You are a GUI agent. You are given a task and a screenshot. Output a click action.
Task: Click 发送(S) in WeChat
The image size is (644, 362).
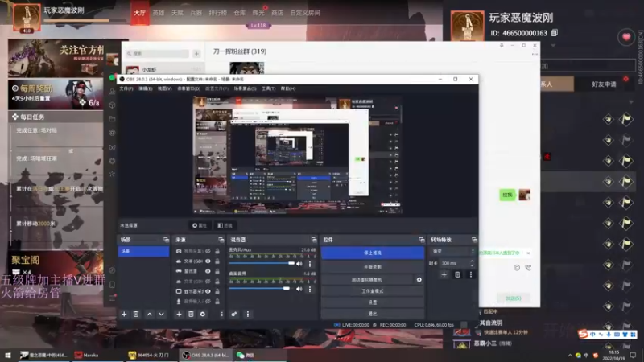point(513,298)
